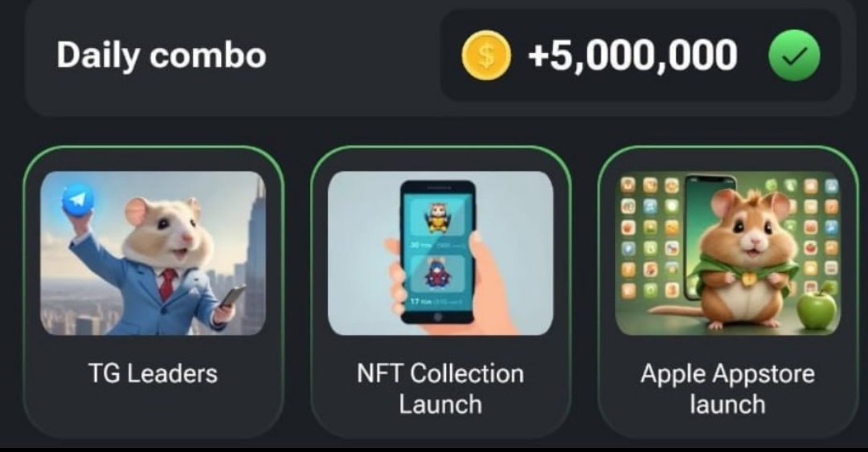
Task: Tap the green apple in Appstore card image
Action: pyautogui.click(x=817, y=308)
